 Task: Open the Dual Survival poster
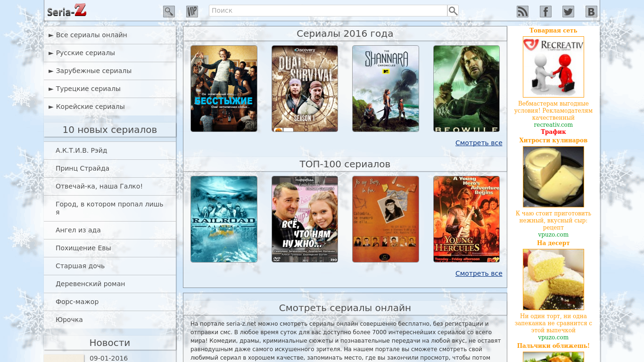pyautogui.click(x=305, y=89)
